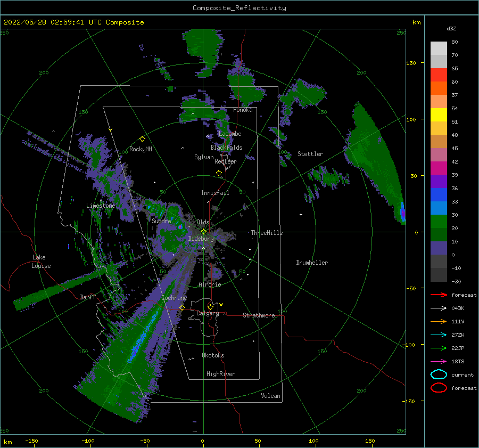Select the red 65 dBZ swatch
Screen dimensions: 479x448
[439, 75]
